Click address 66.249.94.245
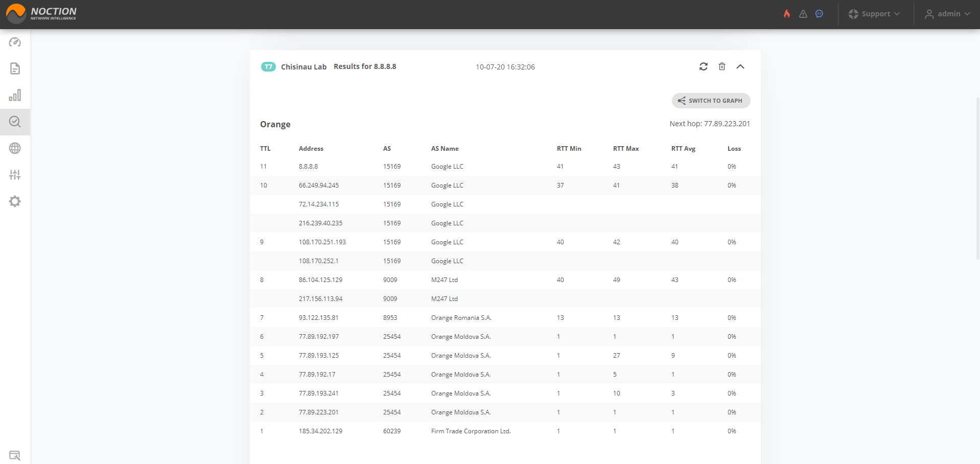Viewport: 980px width, 464px height. click(319, 185)
